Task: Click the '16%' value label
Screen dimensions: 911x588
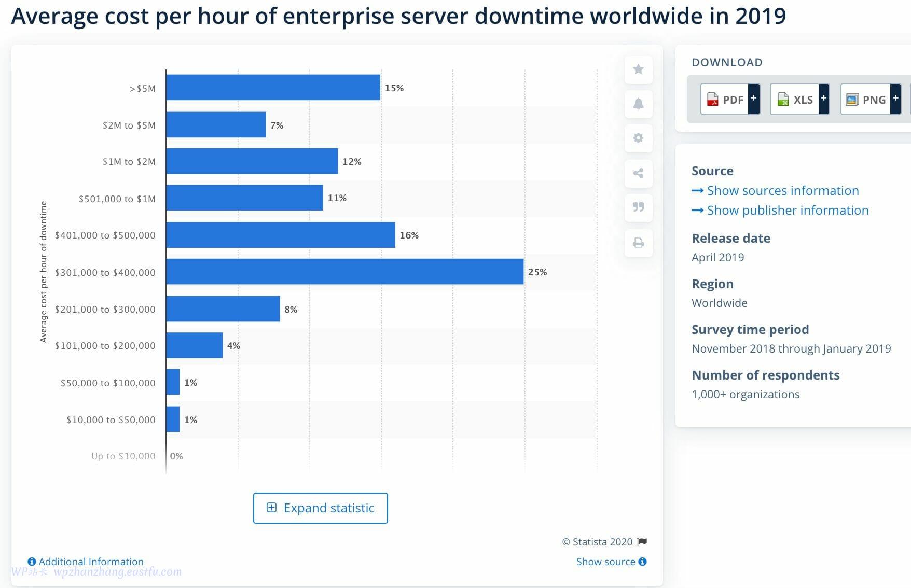Action: [x=409, y=235]
